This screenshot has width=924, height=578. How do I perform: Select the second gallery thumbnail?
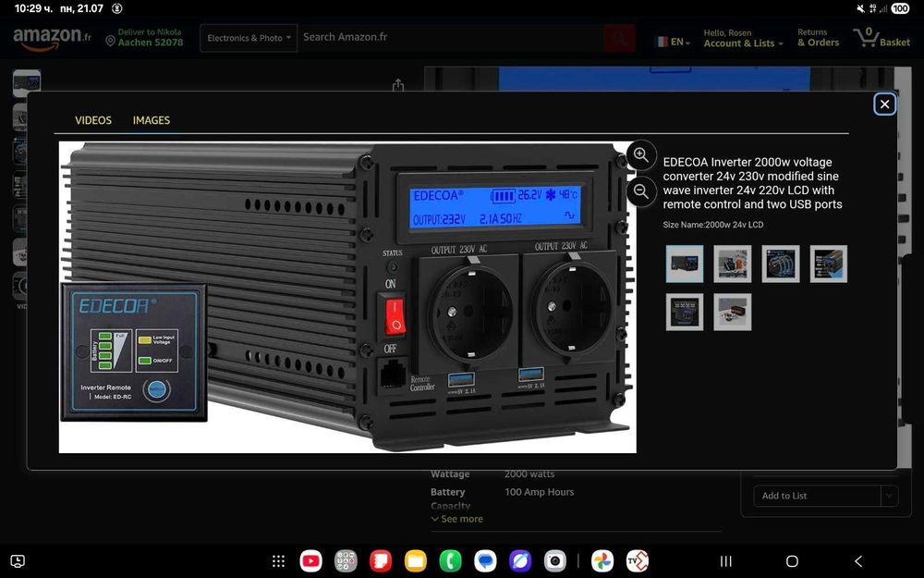[x=733, y=264]
